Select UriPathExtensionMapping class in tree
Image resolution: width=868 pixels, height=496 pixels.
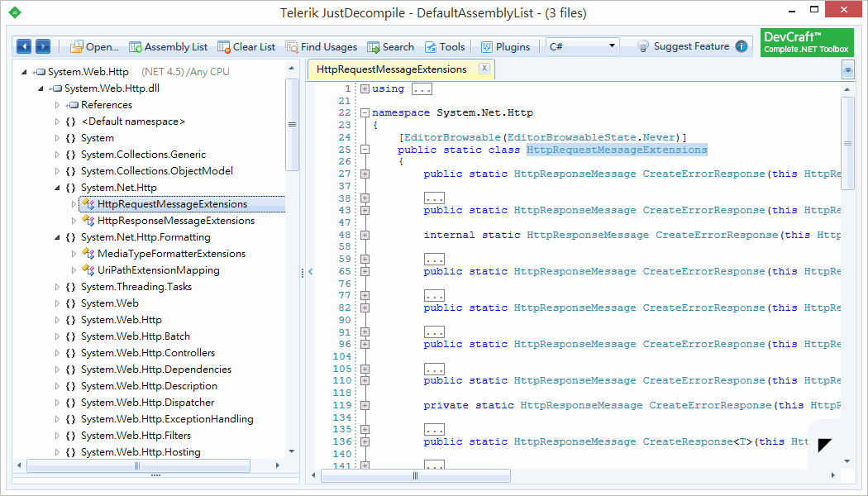click(159, 270)
